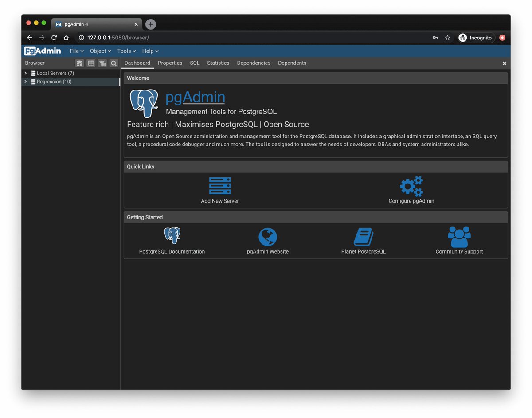Viewport: 532px width, 418px height.
Task: Click the Add New Server link text
Action: pos(220,201)
